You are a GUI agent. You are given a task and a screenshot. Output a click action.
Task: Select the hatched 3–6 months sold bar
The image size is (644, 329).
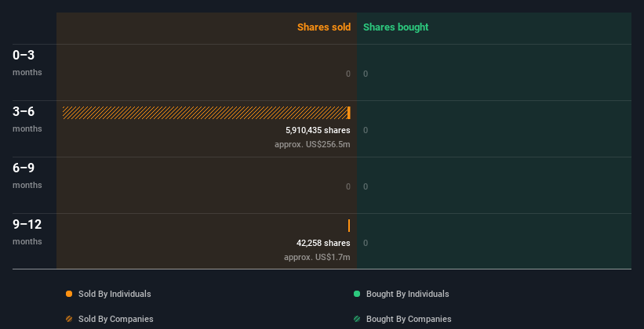pyautogui.click(x=205, y=113)
